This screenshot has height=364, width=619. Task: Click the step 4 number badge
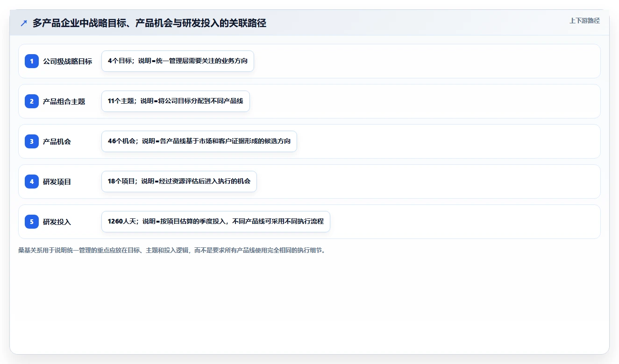(x=32, y=182)
